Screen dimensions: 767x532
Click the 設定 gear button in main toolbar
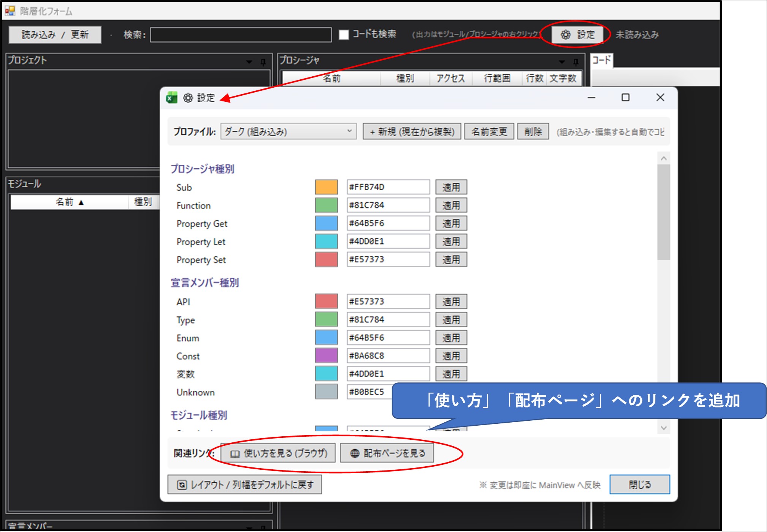pos(577,35)
